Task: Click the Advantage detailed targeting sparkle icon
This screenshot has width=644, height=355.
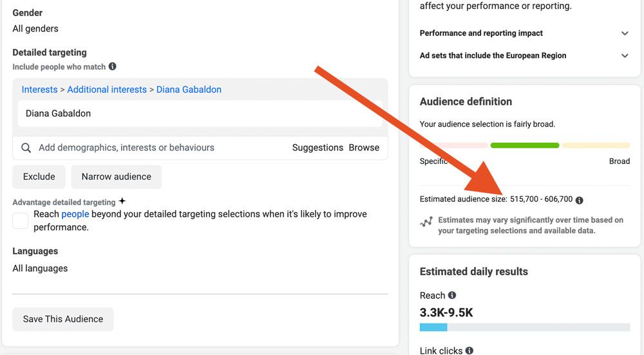Action: 122,201
